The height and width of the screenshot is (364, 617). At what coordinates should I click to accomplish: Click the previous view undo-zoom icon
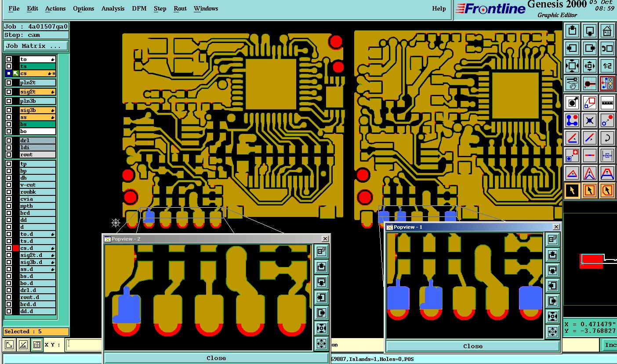click(x=607, y=48)
